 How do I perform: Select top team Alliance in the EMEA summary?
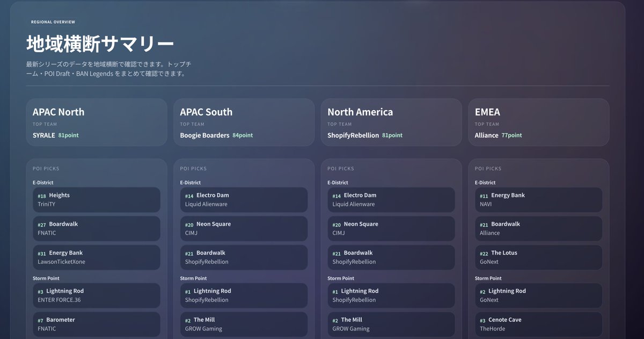(487, 135)
